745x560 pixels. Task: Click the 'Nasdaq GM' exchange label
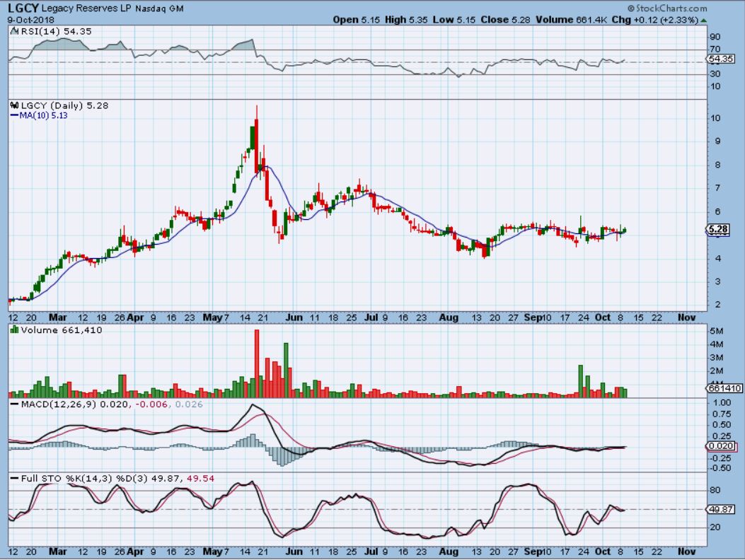coord(159,8)
